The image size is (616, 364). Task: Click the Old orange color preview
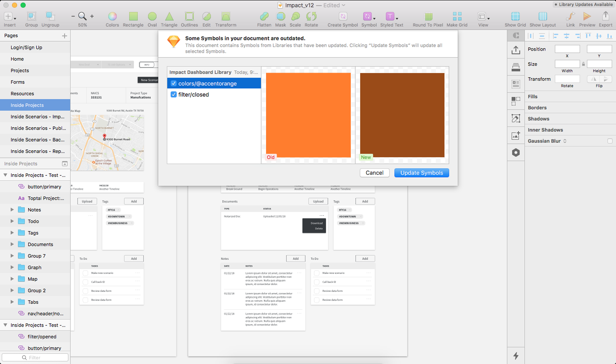pyautogui.click(x=308, y=115)
